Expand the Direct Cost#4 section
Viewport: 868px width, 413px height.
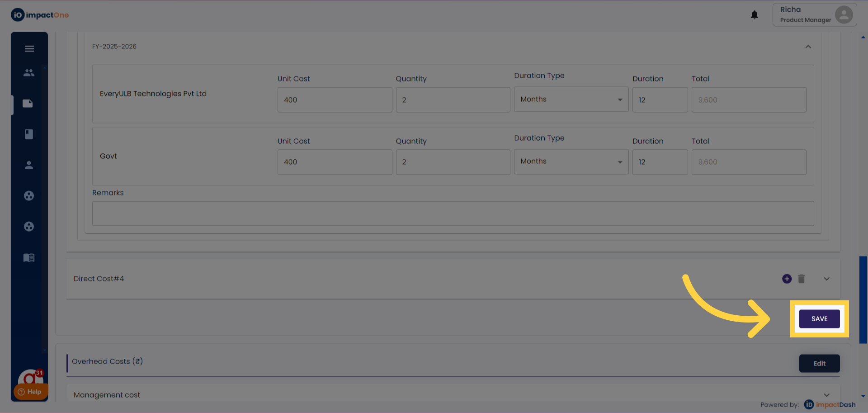826,279
